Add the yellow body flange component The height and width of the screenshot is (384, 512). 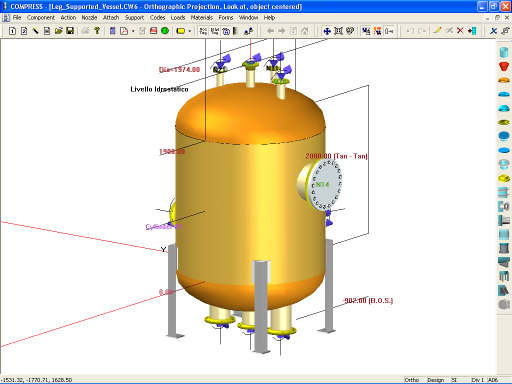[x=504, y=178]
